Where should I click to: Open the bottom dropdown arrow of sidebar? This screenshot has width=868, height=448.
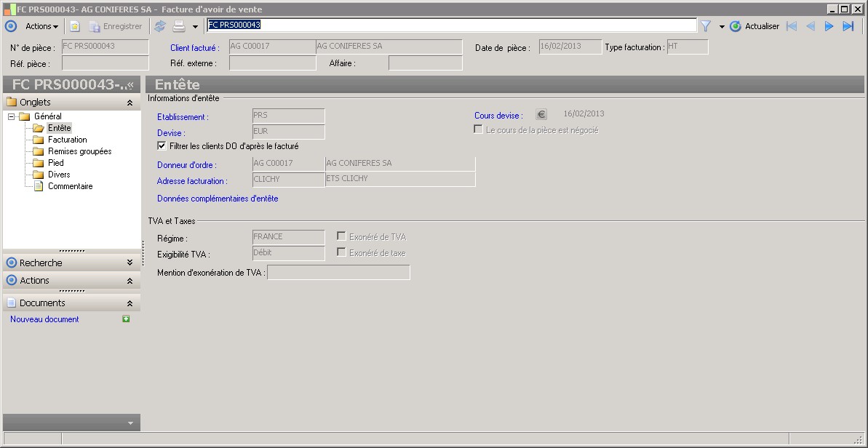(x=131, y=423)
